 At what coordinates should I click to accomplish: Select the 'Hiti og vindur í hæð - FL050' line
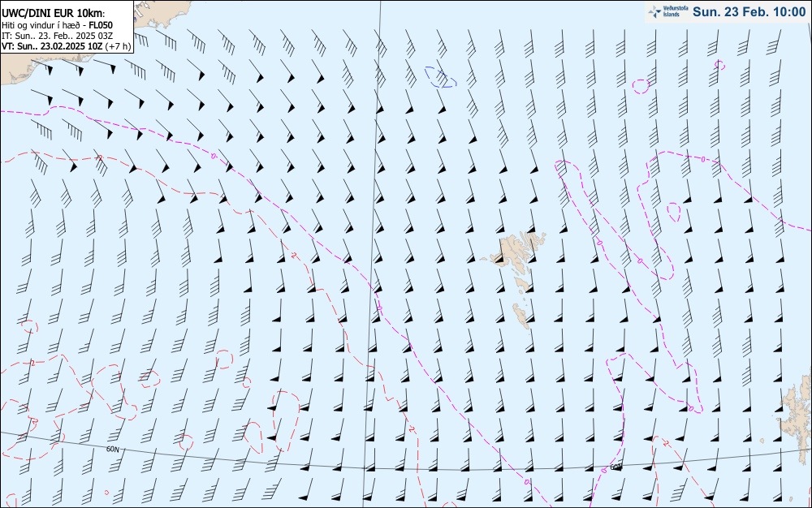point(57,25)
